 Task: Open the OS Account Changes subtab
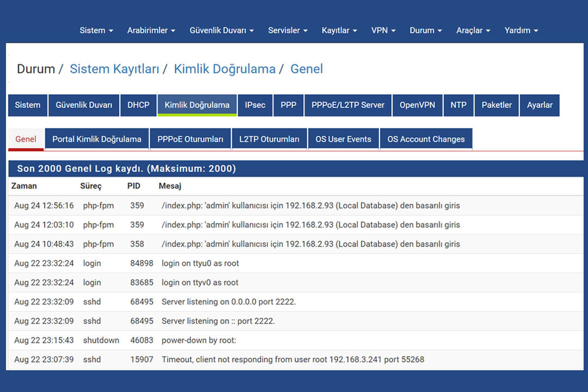click(426, 139)
